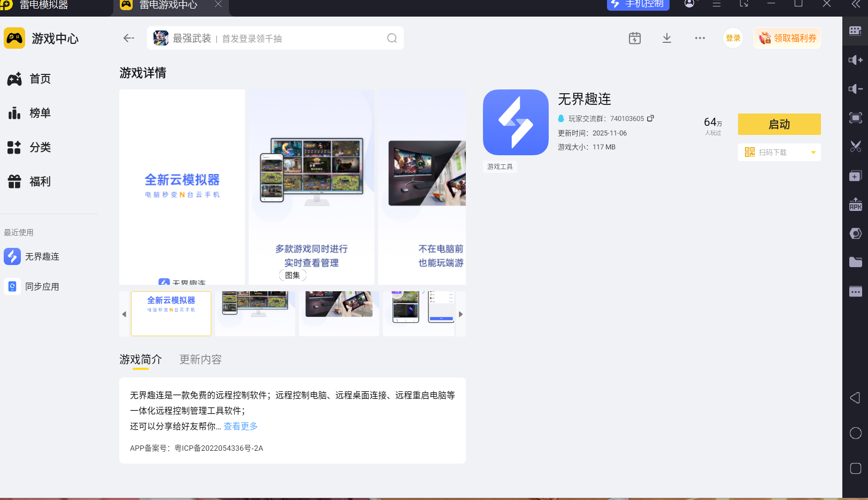Decrease the emulator volume
The height and width of the screenshot is (500, 868).
(856, 89)
